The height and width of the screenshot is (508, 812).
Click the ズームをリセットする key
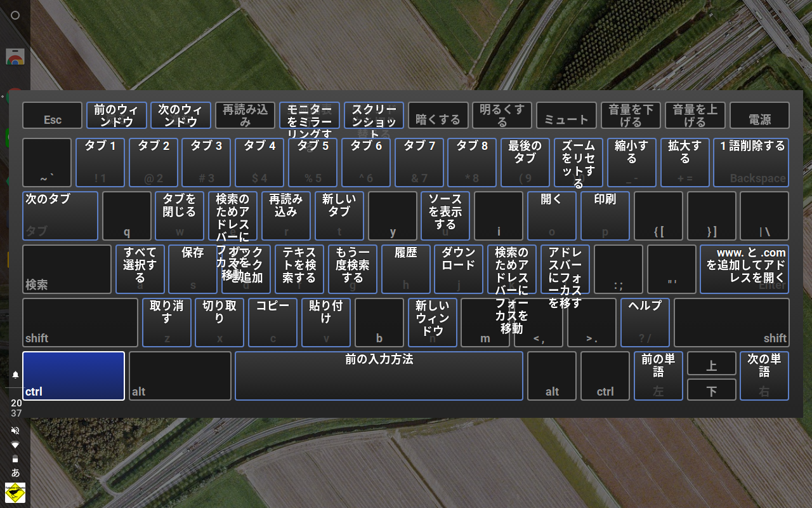coord(579,163)
